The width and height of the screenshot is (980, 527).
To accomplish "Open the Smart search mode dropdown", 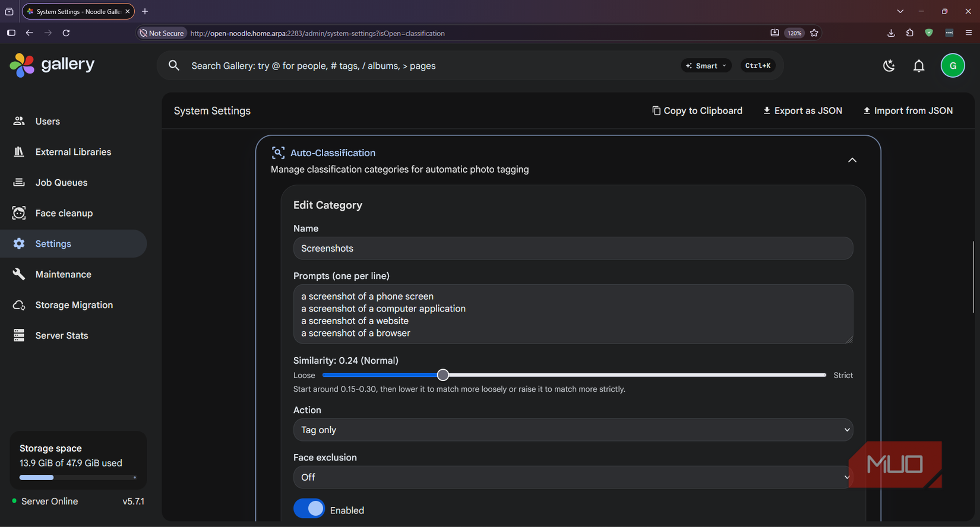I will pyautogui.click(x=706, y=66).
